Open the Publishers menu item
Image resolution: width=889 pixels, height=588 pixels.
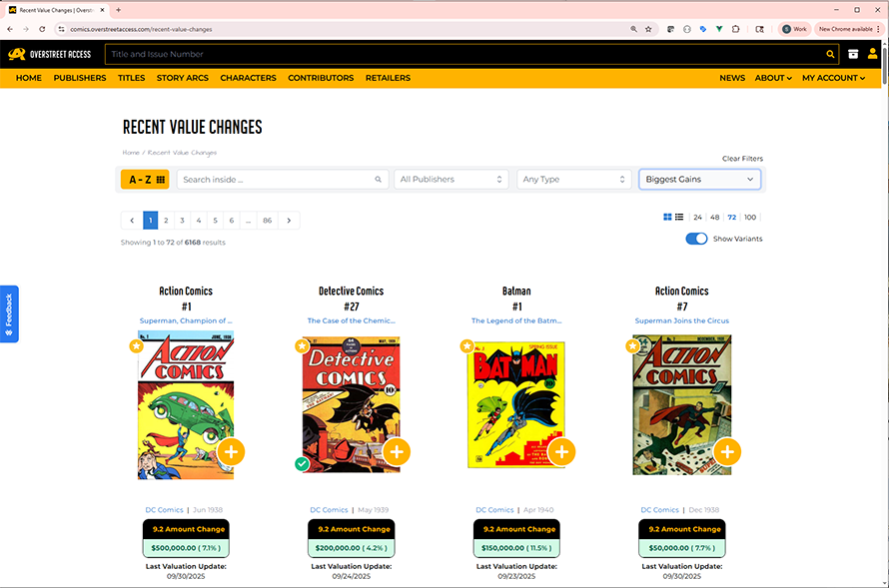(80, 78)
